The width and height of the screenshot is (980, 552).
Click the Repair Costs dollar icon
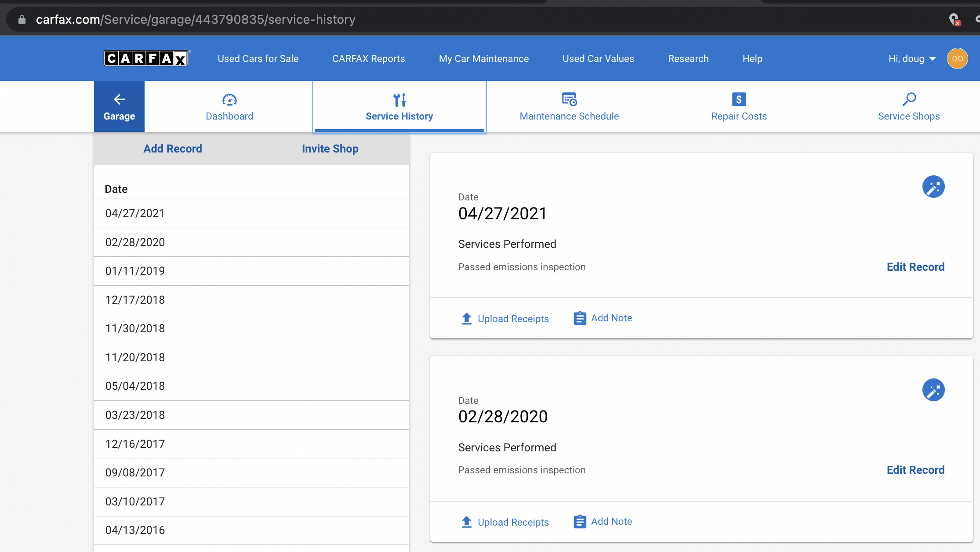pyautogui.click(x=739, y=99)
